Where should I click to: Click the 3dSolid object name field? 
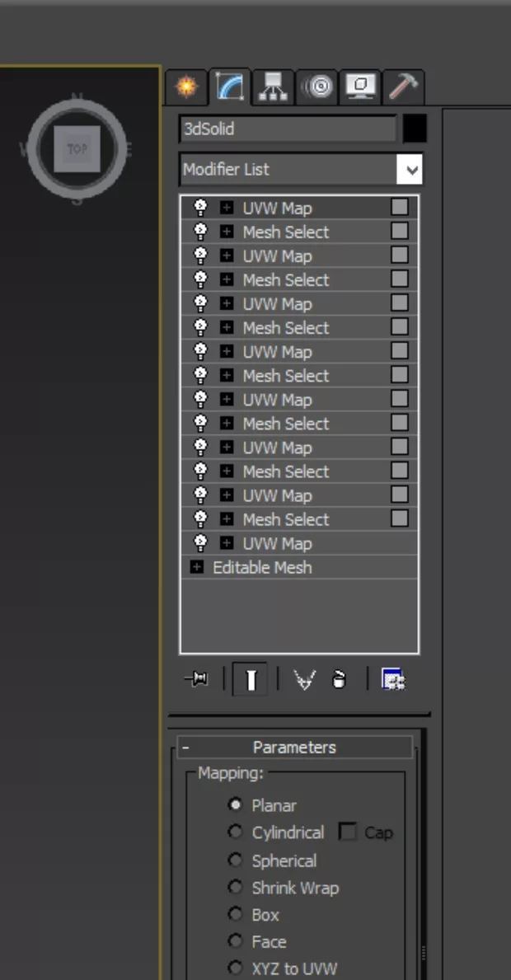tap(288, 129)
